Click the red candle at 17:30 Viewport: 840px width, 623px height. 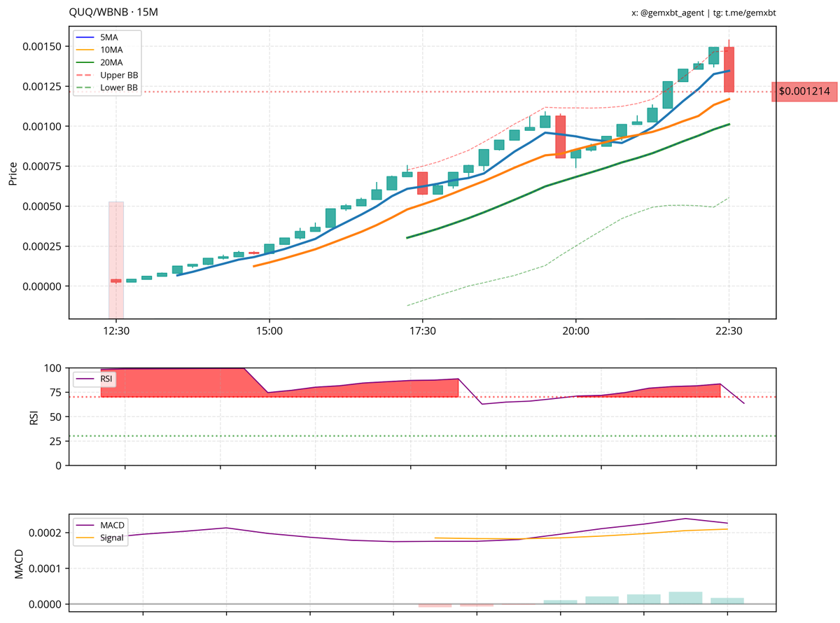coord(422,183)
